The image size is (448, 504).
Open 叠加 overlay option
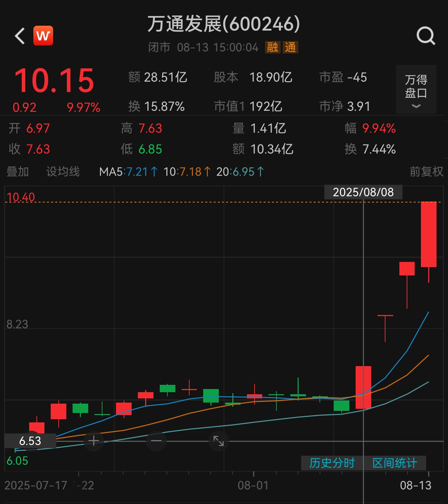click(18, 172)
